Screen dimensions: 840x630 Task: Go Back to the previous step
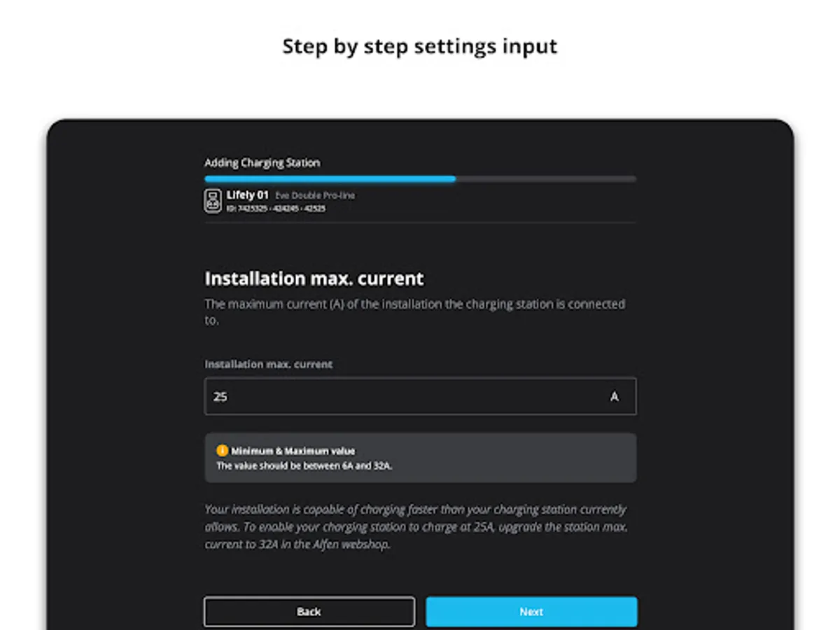[309, 612]
